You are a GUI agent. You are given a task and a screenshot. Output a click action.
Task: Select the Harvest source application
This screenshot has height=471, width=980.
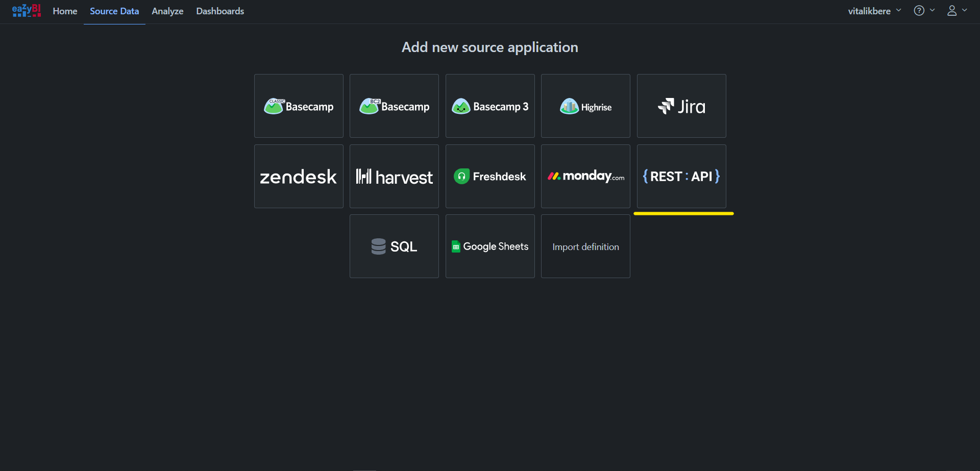pos(394,177)
